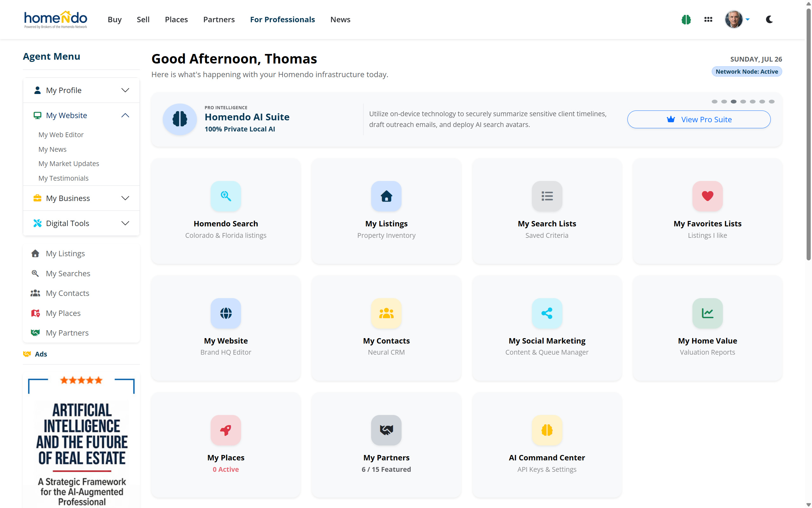Screen dimensions: 812x508
Task: Open the My Places rocket card icon
Action: point(226,430)
